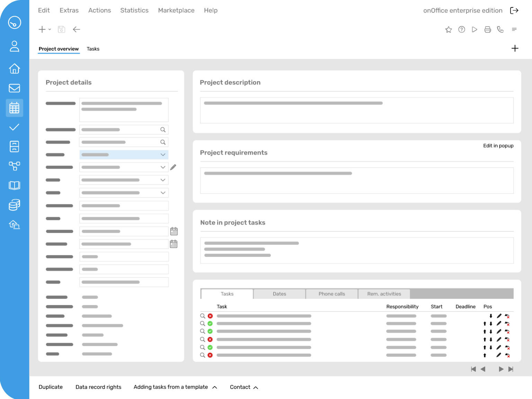Click the play triangle toolbar icon

[475, 29]
